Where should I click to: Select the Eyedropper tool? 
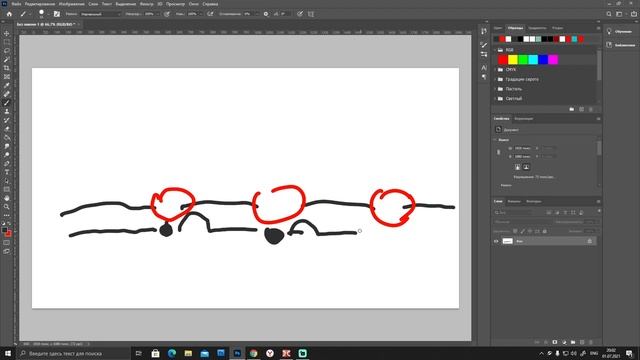[x=7, y=85]
